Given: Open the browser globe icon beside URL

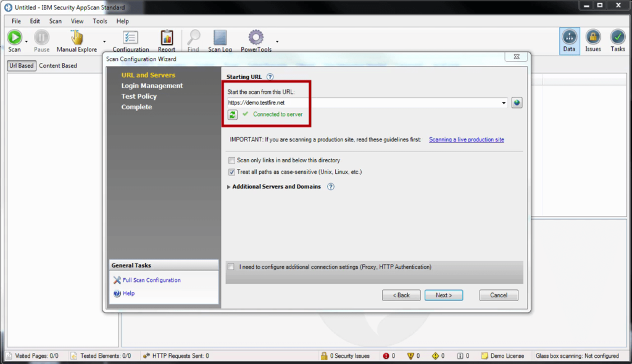Looking at the screenshot, I should tap(517, 102).
